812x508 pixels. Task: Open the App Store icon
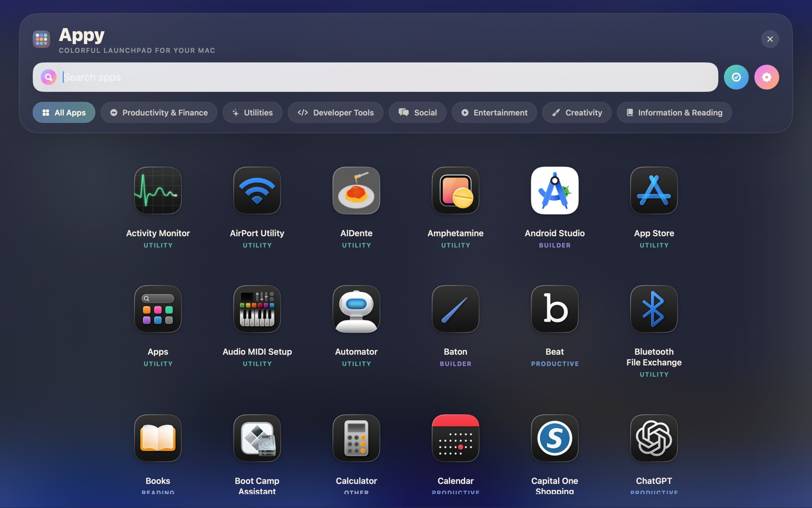tap(654, 190)
